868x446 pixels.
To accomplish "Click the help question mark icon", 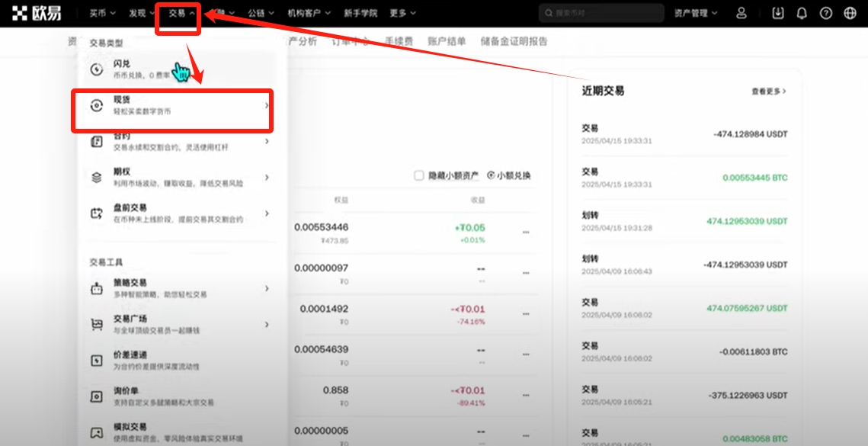I will (825, 13).
